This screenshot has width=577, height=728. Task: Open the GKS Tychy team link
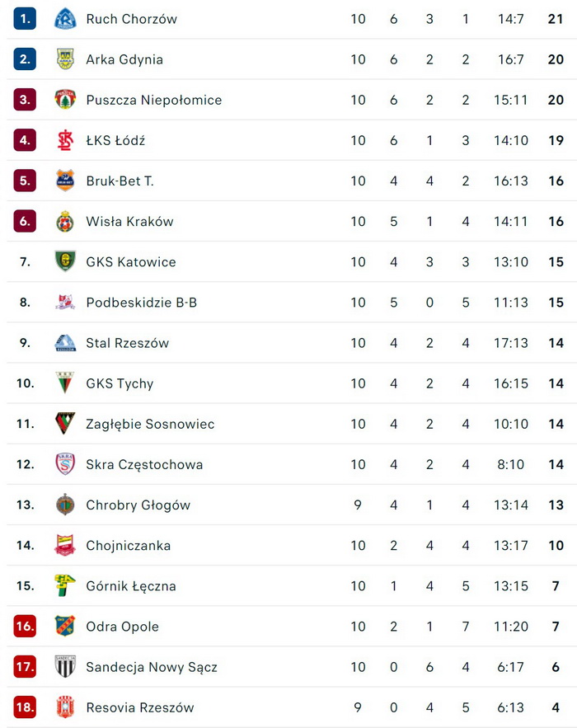tap(120, 383)
